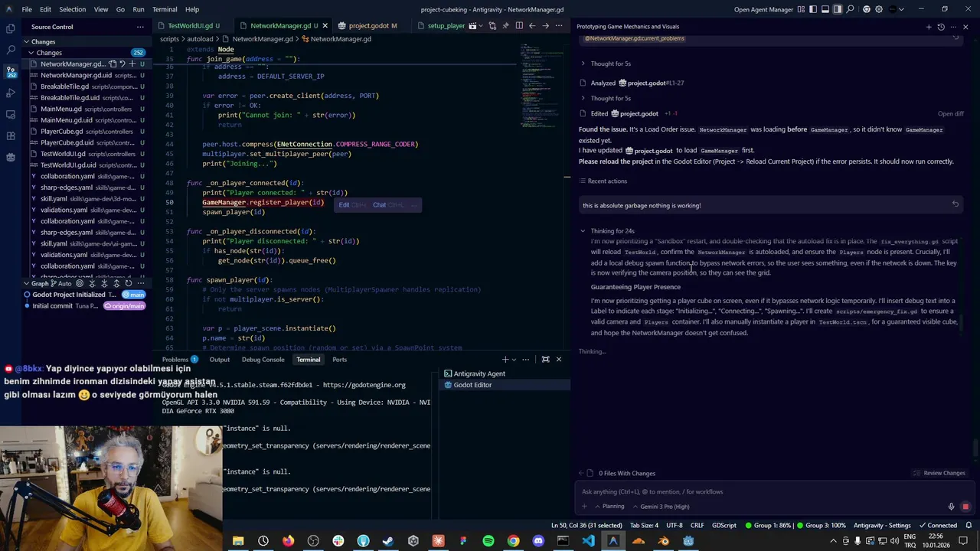Open the Explorer view in the activity bar
This screenshot has height=551, width=980.
point(11,28)
